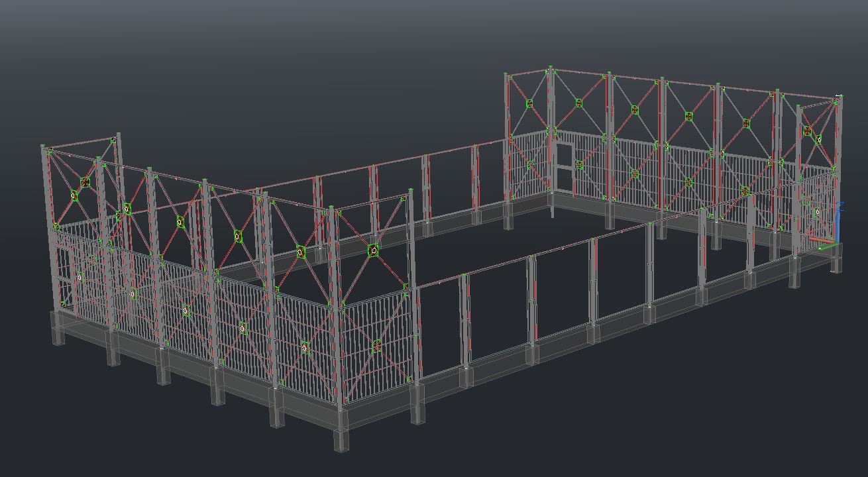Select upper cross-brace connector of nearest front corner panel
This screenshot has height=477, width=868.
click(374, 250)
